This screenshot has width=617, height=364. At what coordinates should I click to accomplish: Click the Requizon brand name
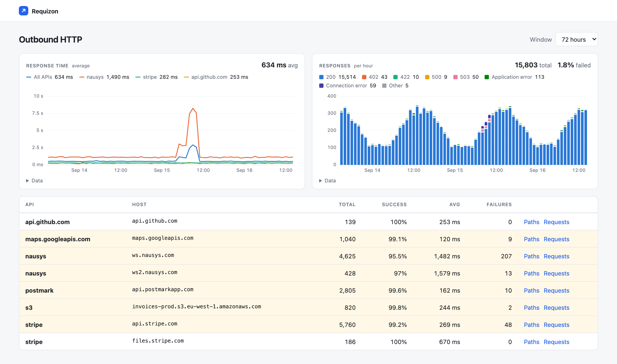45,11
